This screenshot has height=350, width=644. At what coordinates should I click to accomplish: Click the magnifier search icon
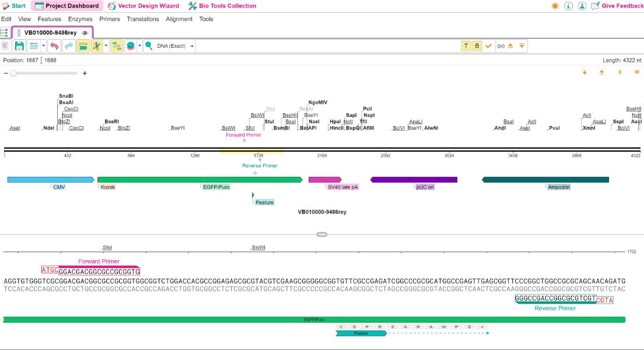click(x=149, y=46)
